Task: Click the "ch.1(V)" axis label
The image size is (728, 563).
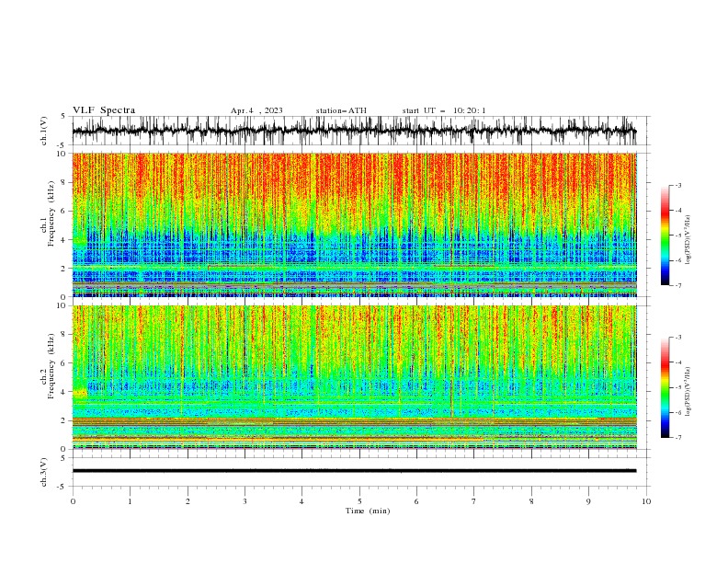Action: 44,131
